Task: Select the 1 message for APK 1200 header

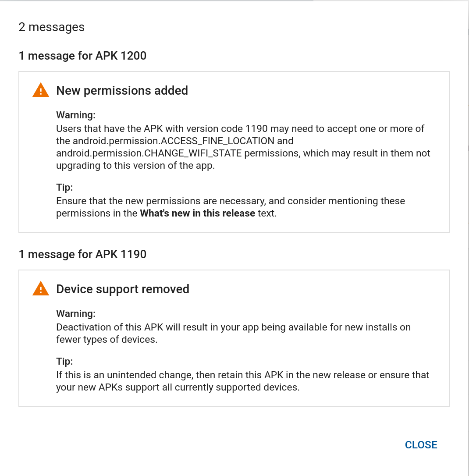Action: 82,56
